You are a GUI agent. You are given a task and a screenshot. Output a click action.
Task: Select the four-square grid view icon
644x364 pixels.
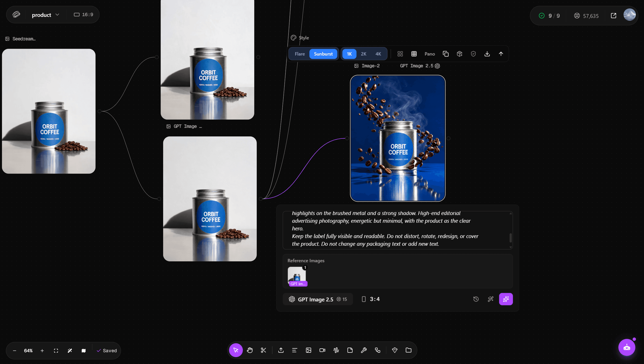tap(400, 54)
